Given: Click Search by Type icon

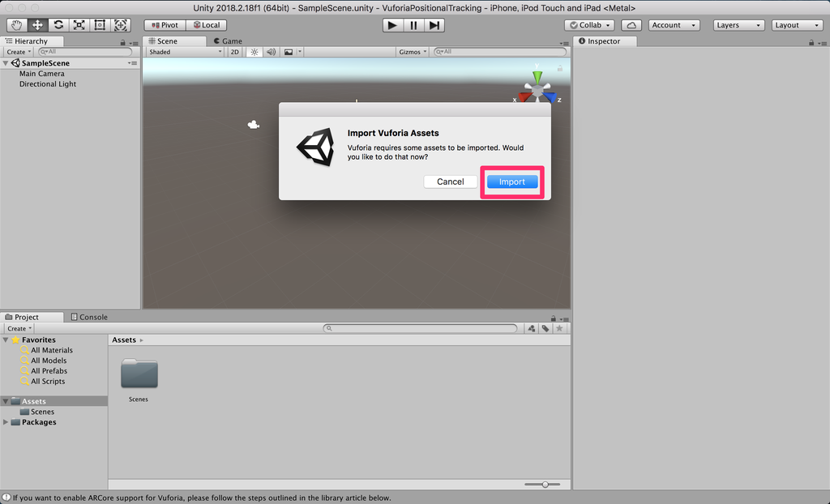Looking at the screenshot, I should (x=532, y=328).
